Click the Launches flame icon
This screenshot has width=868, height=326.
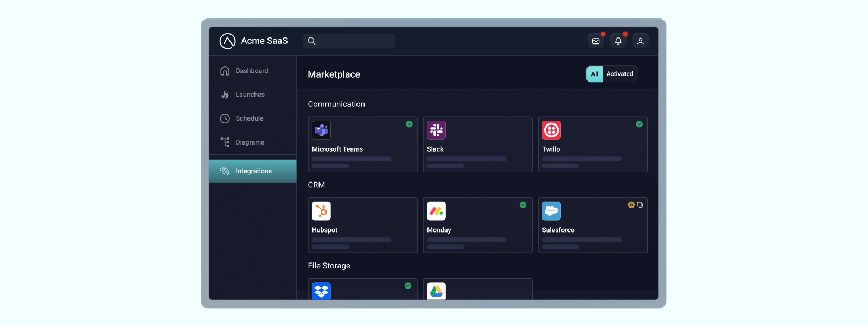point(225,95)
